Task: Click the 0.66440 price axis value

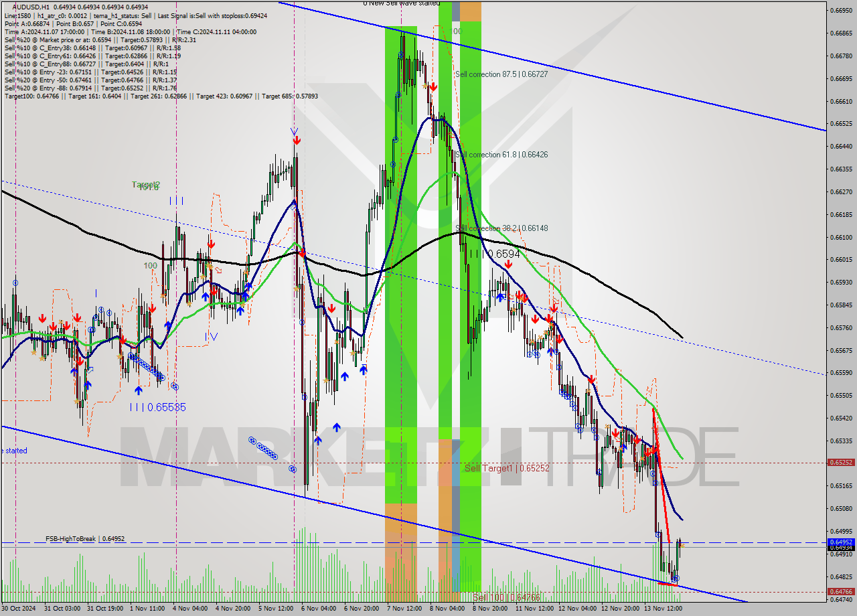Action: [x=840, y=147]
